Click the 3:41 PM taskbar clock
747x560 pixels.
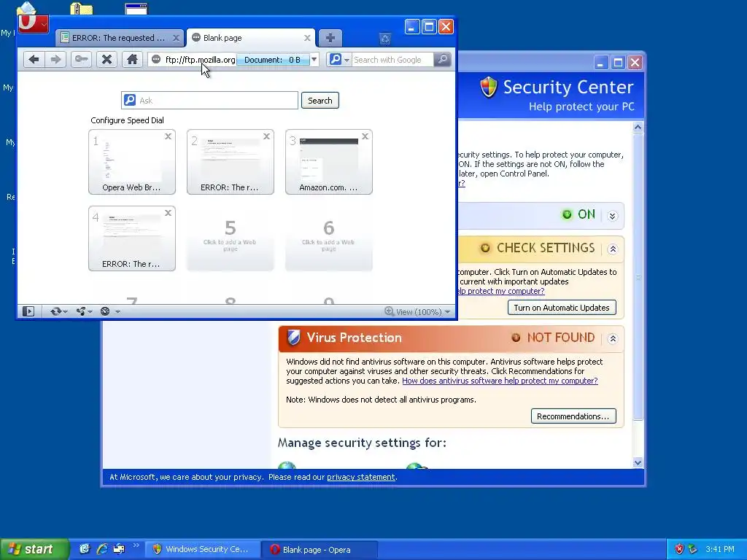click(720, 549)
